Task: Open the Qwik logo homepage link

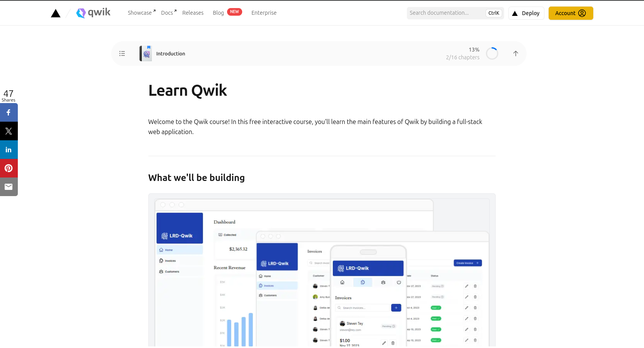Action: click(x=93, y=13)
